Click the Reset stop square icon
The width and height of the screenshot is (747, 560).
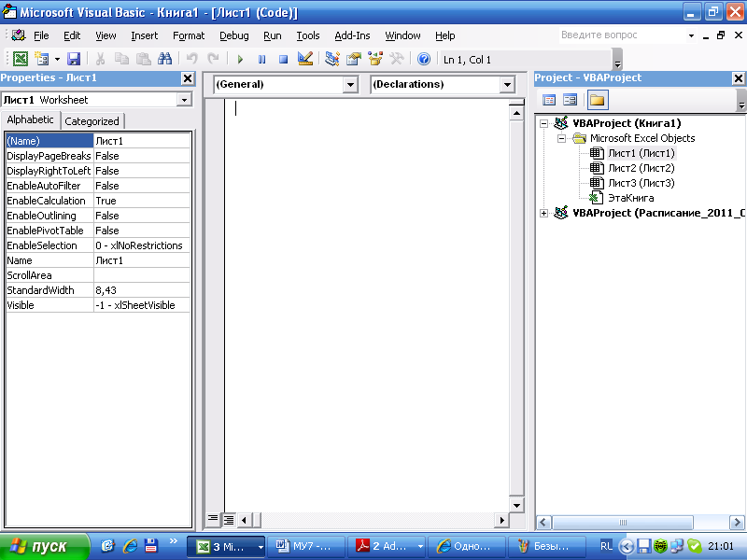[283, 59]
